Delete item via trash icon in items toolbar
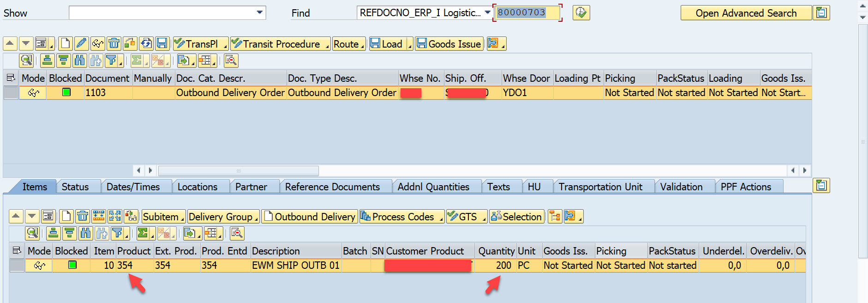 [83, 216]
